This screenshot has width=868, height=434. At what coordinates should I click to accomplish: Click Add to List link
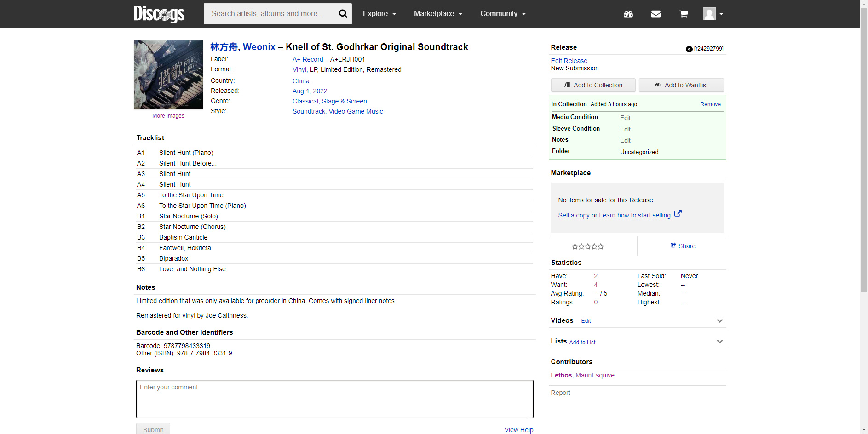click(x=582, y=343)
